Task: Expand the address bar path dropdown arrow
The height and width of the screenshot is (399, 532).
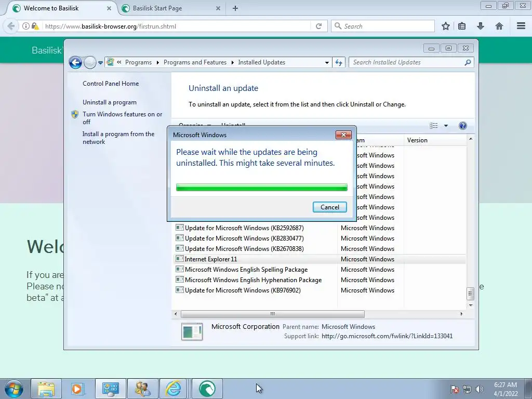Action: click(327, 63)
